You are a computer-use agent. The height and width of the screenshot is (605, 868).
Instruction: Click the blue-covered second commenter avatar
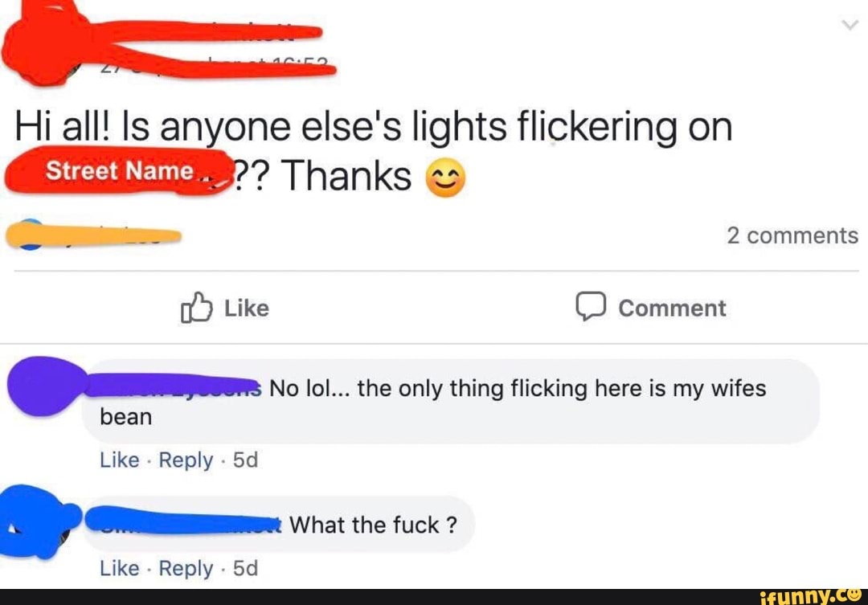[40, 522]
